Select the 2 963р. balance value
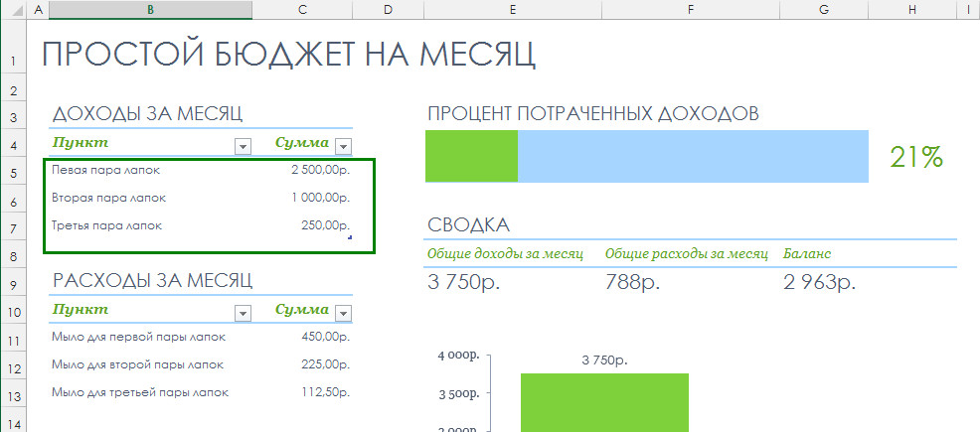980x432 pixels. [819, 283]
